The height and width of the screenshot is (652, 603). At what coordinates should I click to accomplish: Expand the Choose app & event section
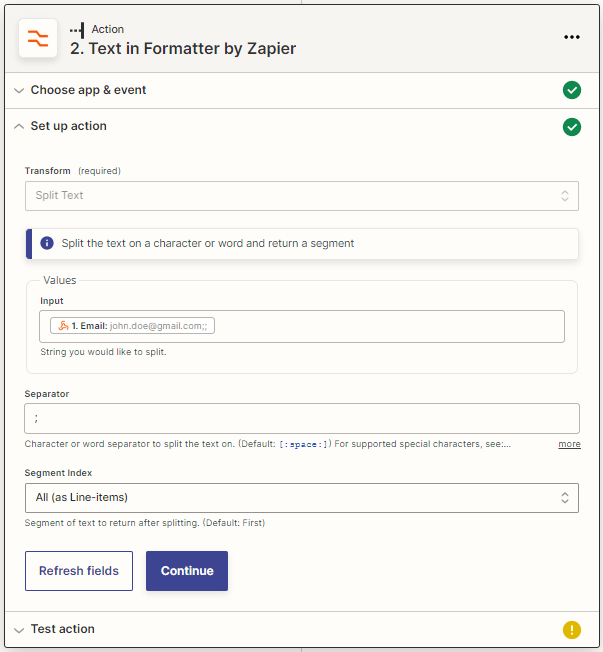88,90
